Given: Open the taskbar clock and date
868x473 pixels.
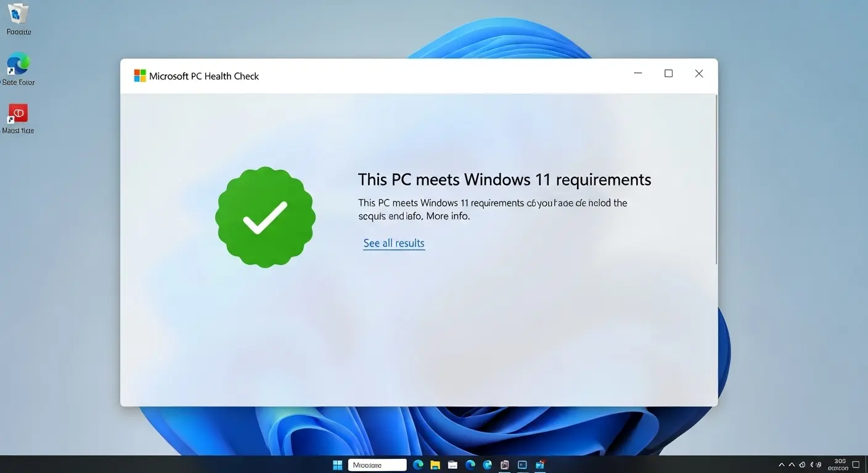Looking at the screenshot, I should [840, 465].
